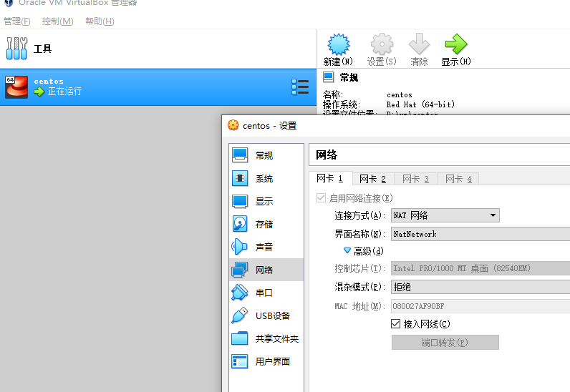Open the centos VM list menu icon
Image resolution: width=570 pixels, height=392 pixels.
click(x=300, y=87)
